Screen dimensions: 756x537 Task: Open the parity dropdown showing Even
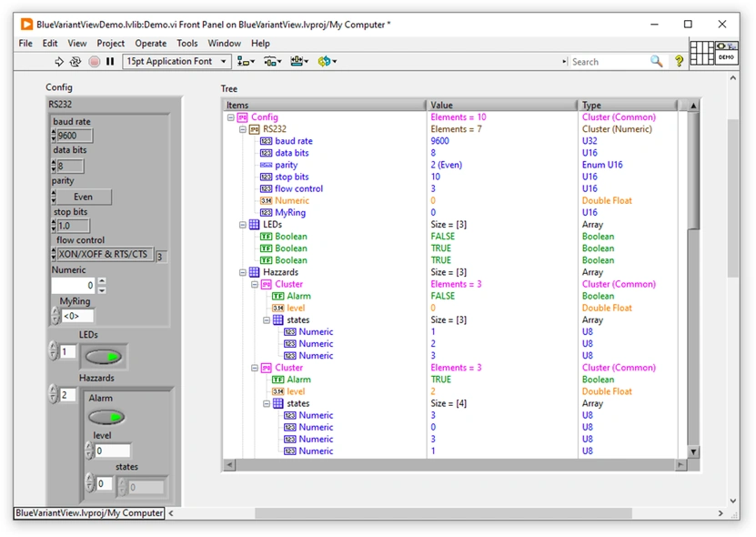(83, 197)
